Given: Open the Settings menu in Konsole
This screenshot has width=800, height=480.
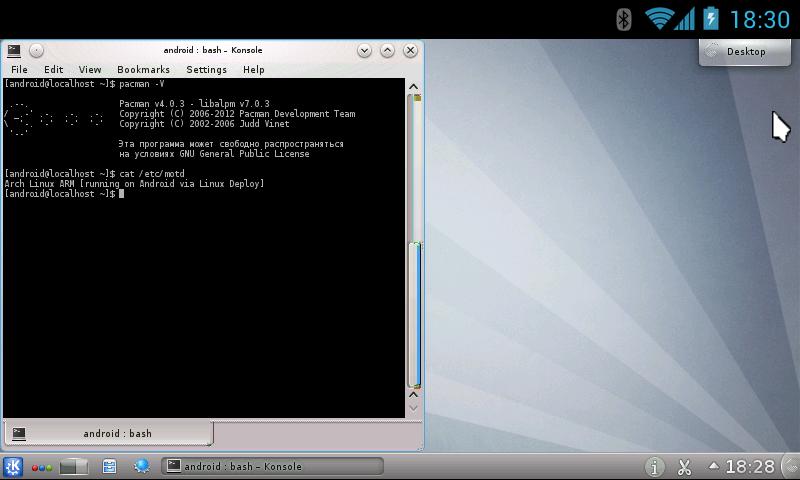Looking at the screenshot, I should coord(206,70).
